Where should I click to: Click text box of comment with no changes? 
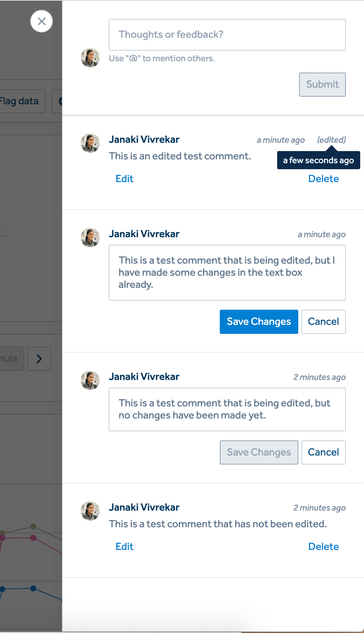[227, 409]
